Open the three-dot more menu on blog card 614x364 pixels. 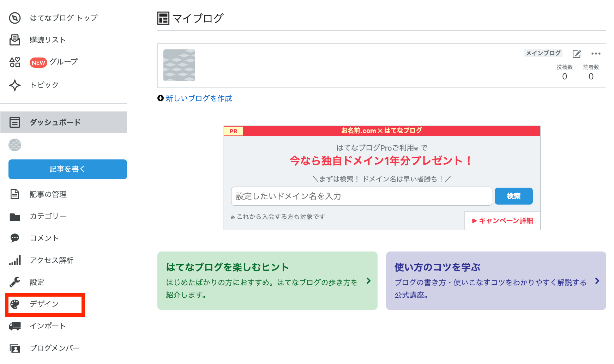click(596, 54)
